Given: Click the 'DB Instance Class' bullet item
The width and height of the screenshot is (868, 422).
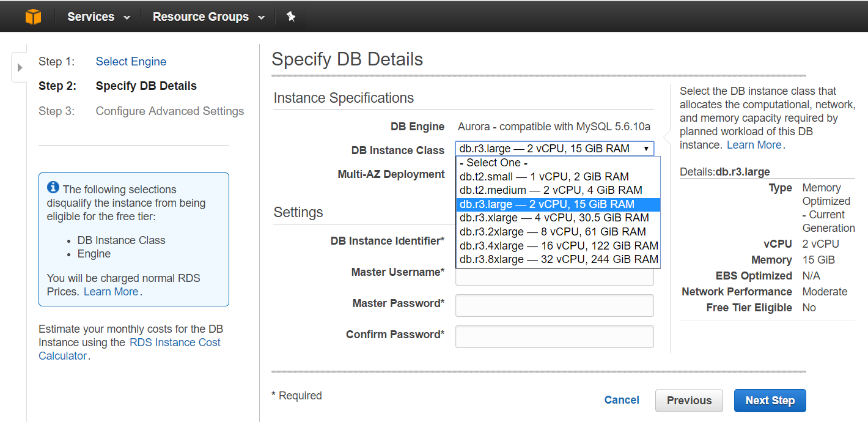Looking at the screenshot, I should tap(121, 240).
